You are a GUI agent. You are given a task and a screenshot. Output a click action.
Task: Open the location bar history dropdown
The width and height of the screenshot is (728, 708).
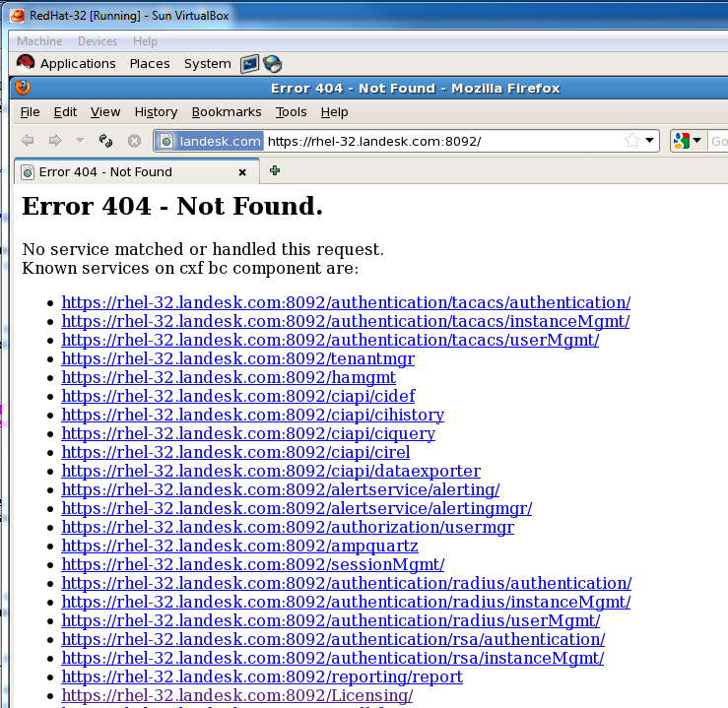[650, 141]
